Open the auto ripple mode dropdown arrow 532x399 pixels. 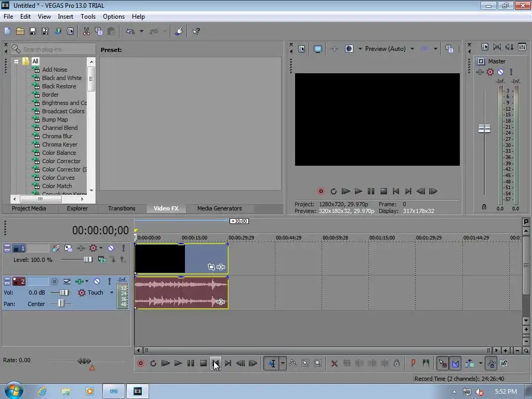coord(481,363)
